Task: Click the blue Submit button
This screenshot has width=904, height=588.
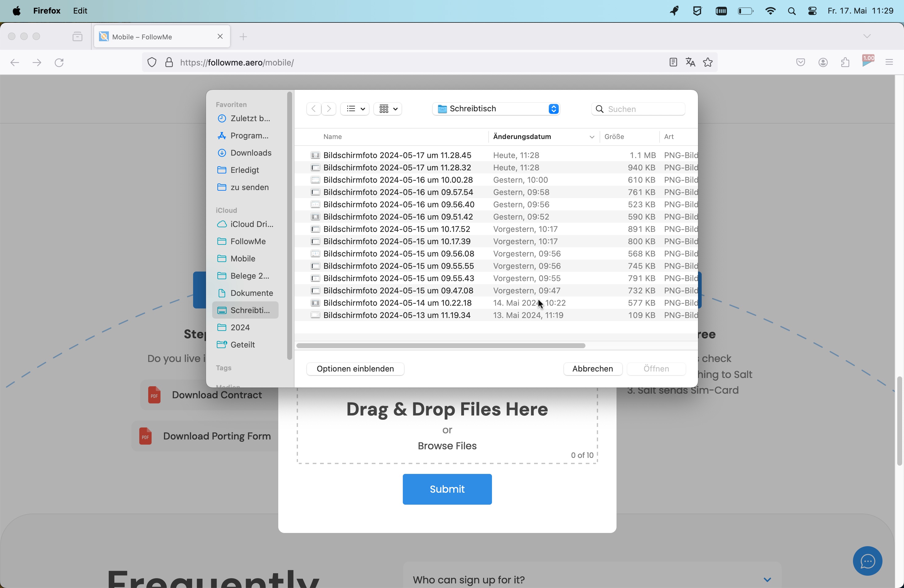Action: [x=447, y=489]
